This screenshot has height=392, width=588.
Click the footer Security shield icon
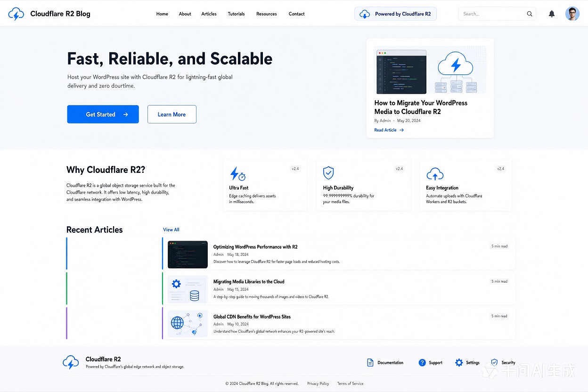pyautogui.click(x=494, y=362)
